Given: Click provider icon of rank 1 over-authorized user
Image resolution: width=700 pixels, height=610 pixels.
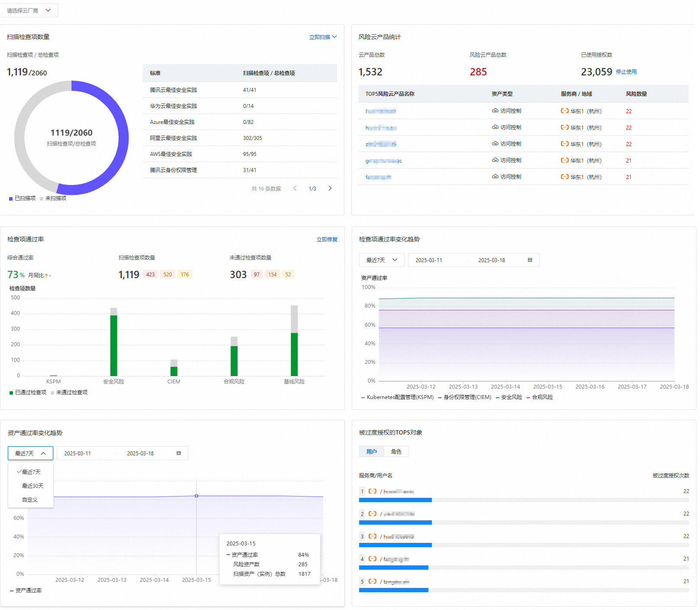Looking at the screenshot, I should point(373,491).
